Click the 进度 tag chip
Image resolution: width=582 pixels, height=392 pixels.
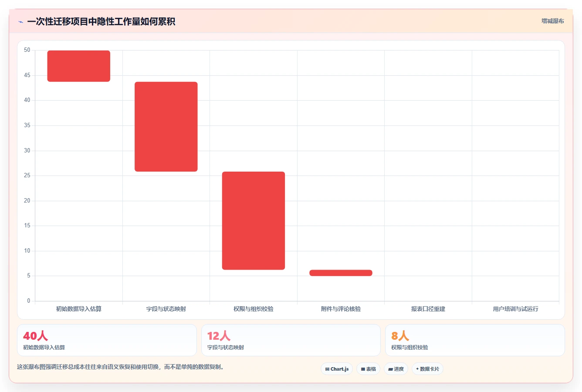point(396,369)
